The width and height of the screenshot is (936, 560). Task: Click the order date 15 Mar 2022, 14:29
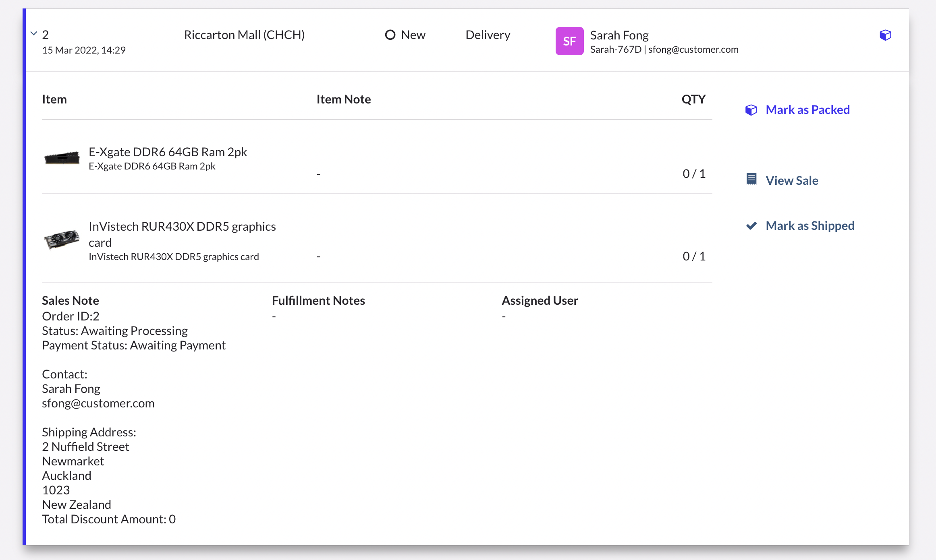tap(84, 50)
